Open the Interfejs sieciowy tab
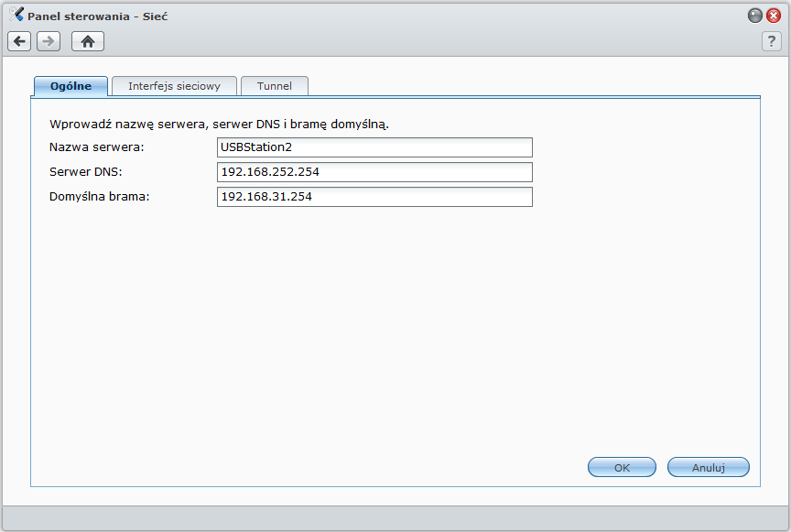Screen dimensions: 791x532 [174, 86]
